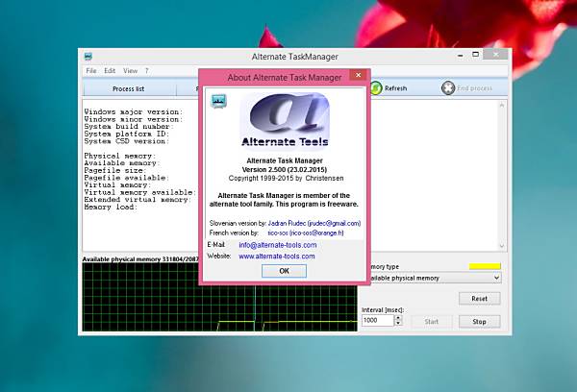This screenshot has width=577, height=392.
Task: Click the monitor icon in the About dialog
Action: click(218, 101)
